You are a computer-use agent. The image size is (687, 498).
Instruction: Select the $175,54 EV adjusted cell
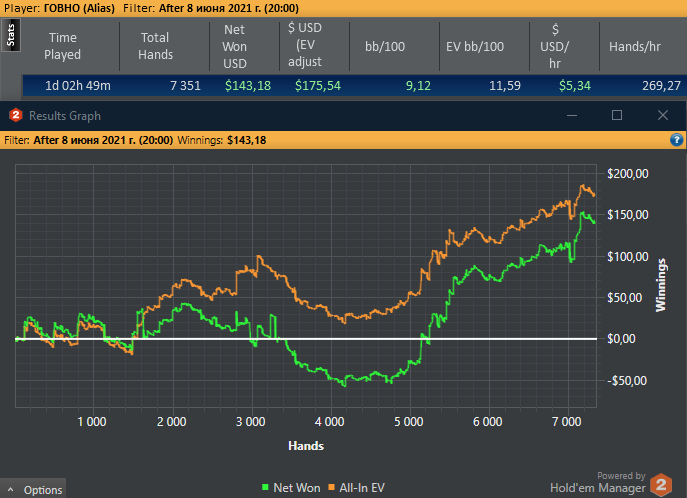pos(318,85)
